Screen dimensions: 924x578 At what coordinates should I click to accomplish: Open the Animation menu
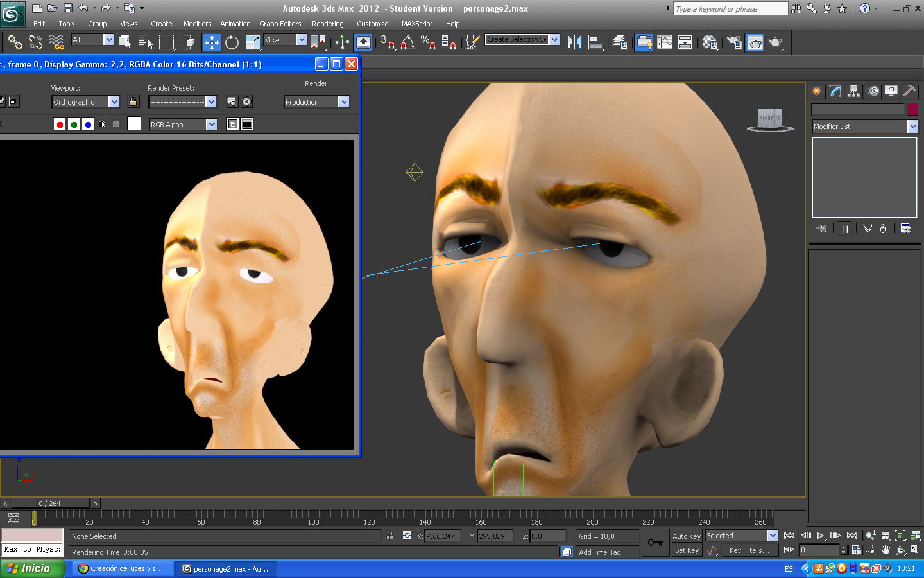tap(235, 24)
